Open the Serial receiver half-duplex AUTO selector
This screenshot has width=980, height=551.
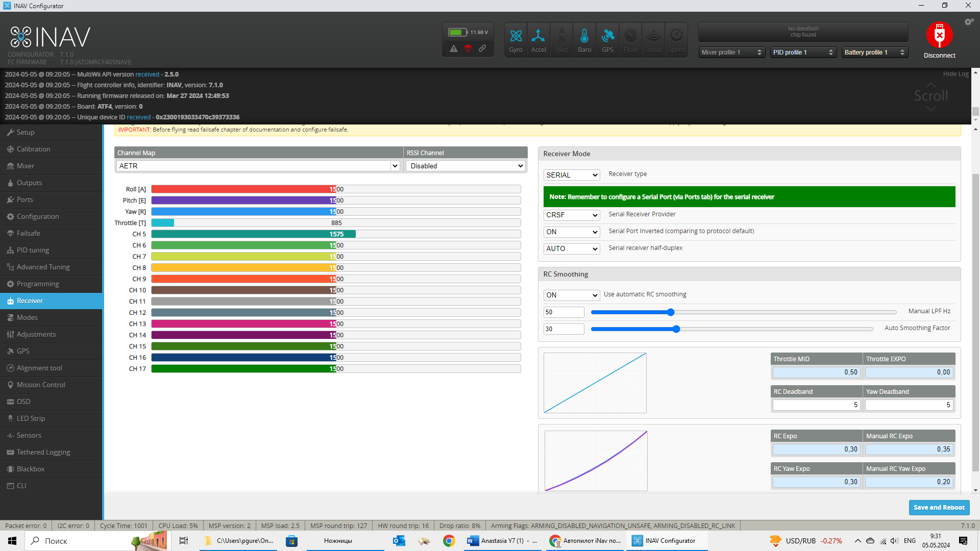571,249
